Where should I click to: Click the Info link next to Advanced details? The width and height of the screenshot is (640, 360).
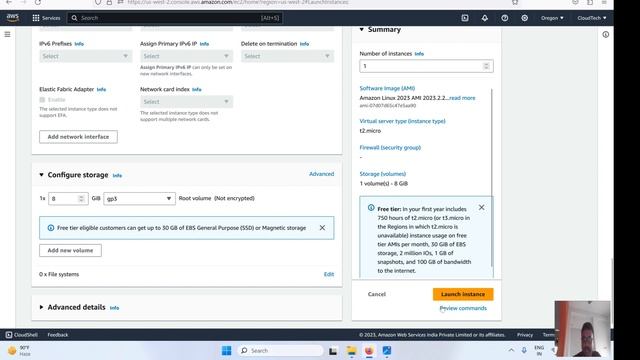[x=114, y=308]
